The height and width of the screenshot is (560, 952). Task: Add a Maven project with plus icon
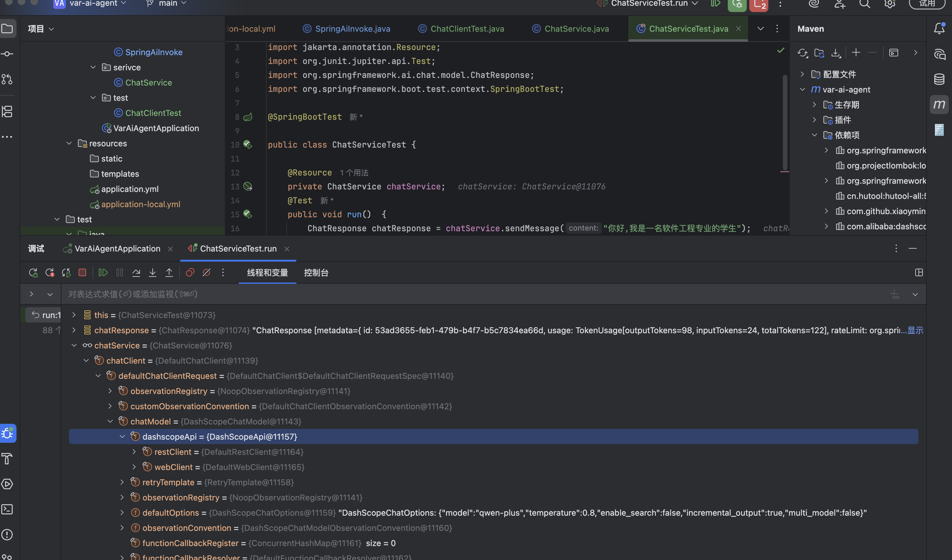coord(856,53)
